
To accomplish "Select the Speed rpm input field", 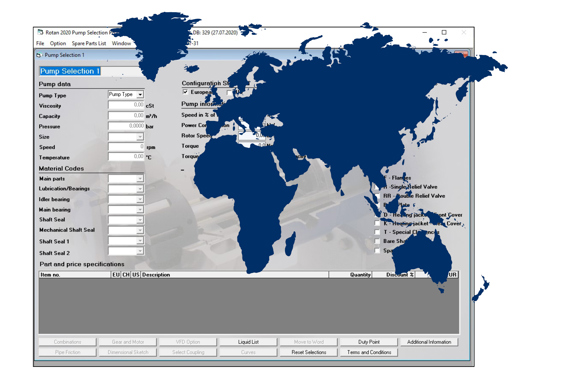I will pos(126,147).
